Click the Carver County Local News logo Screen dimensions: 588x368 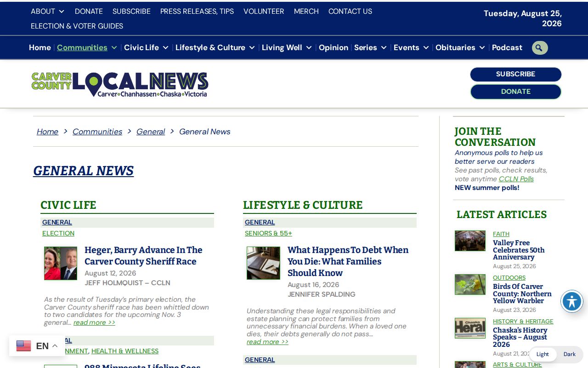120,84
